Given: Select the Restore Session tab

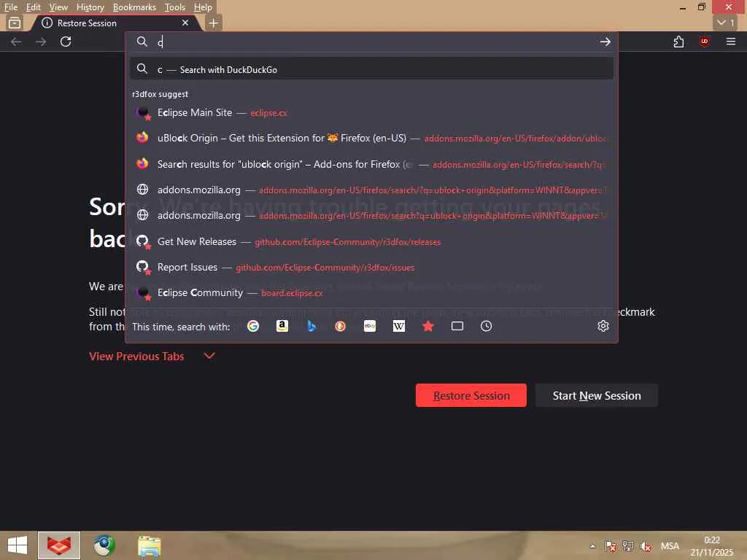Looking at the screenshot, I should click(116, 23).
